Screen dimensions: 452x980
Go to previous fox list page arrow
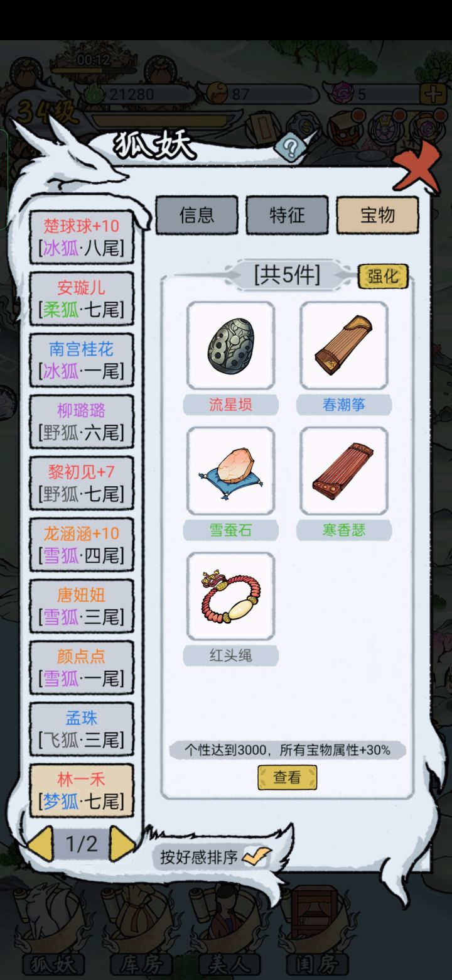[x=41, y=844]
